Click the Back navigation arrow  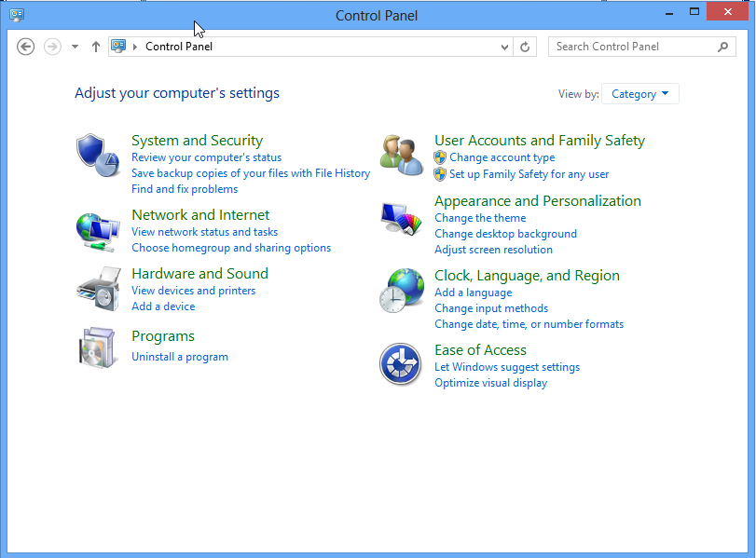click(25, 47)
